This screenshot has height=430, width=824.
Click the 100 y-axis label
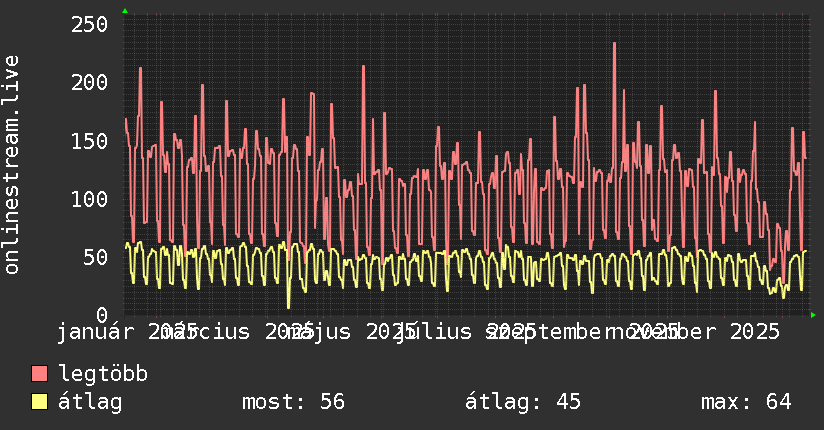(89, 199)
